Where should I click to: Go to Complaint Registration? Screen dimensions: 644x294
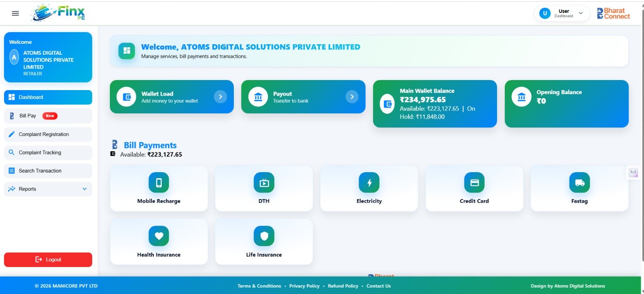48,134
